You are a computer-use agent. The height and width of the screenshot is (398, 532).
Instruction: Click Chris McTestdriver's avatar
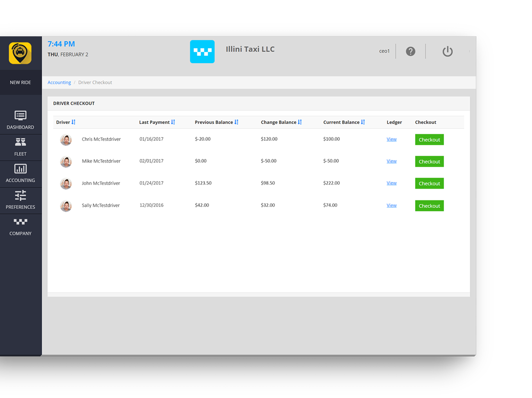[66, 140]
